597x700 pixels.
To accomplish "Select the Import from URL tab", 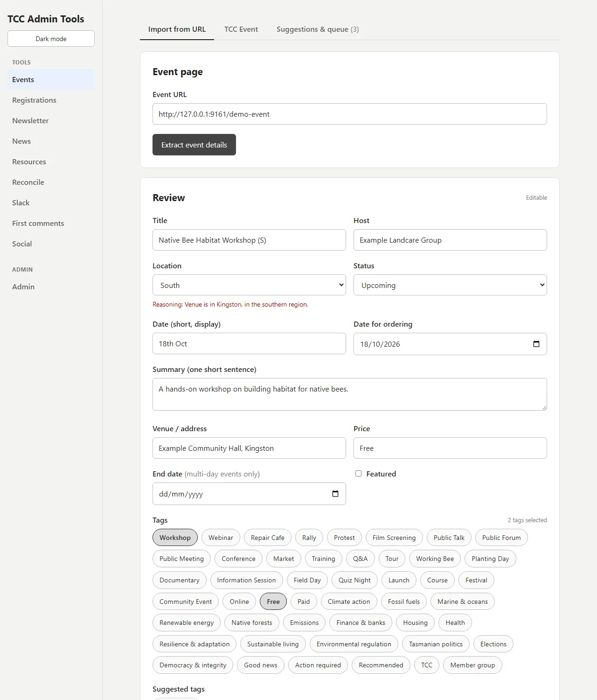I will 177,29.
